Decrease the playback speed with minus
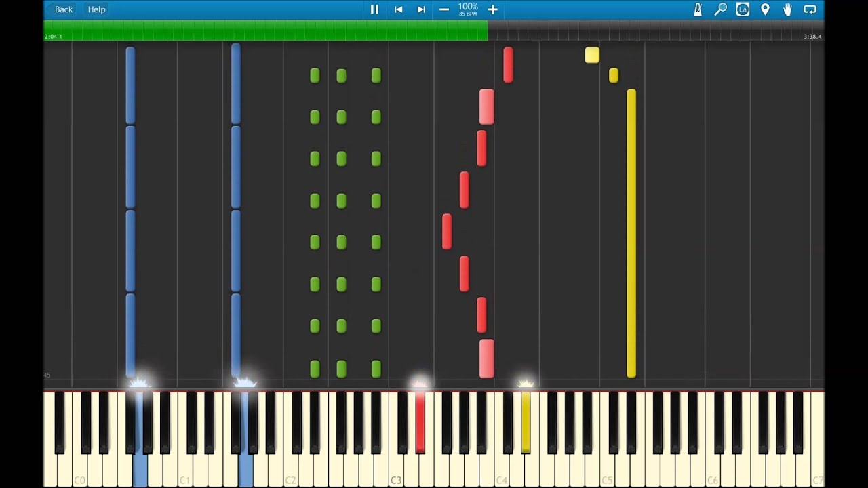Image resolution: width=868 pixels, height=488 pixels. [444, 9]
